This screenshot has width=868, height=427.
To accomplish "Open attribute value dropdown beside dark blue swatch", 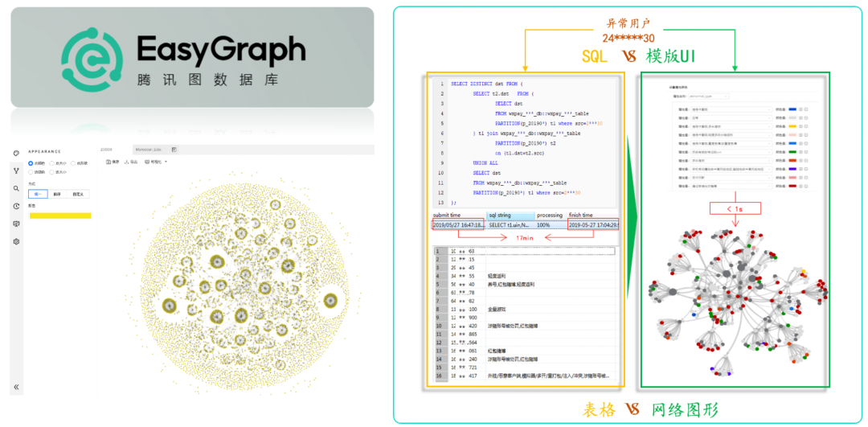I will pyautogui.click(x=731, y=109).
